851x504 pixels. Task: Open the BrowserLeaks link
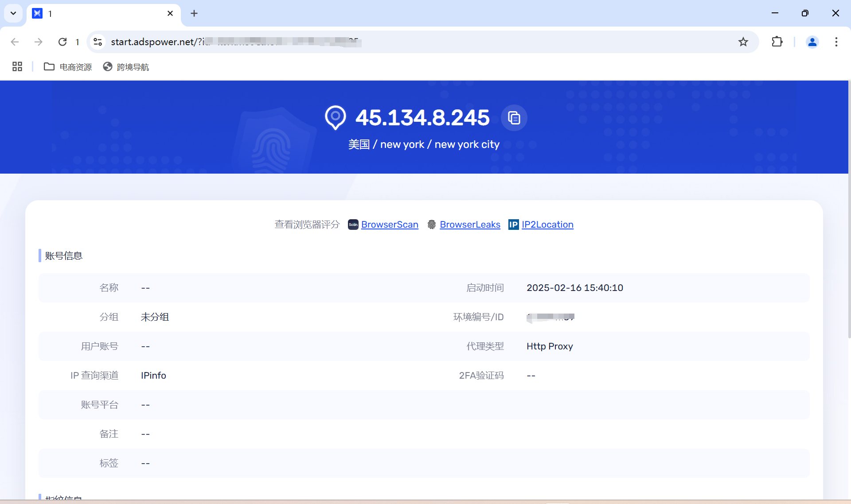469,225
